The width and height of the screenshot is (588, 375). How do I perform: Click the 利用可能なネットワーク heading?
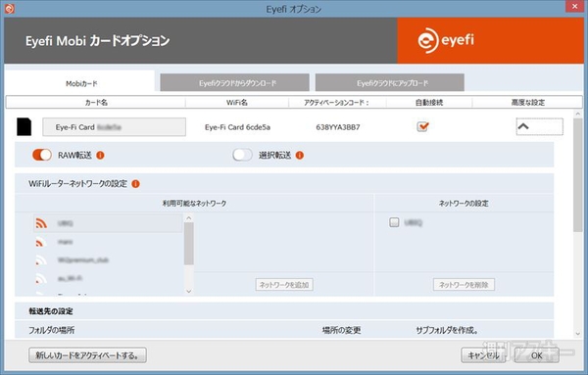(x=194, y=203)
